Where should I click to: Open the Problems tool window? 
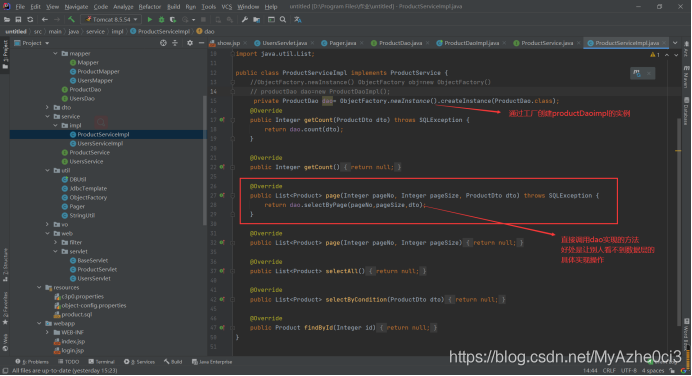pos(32,362)
